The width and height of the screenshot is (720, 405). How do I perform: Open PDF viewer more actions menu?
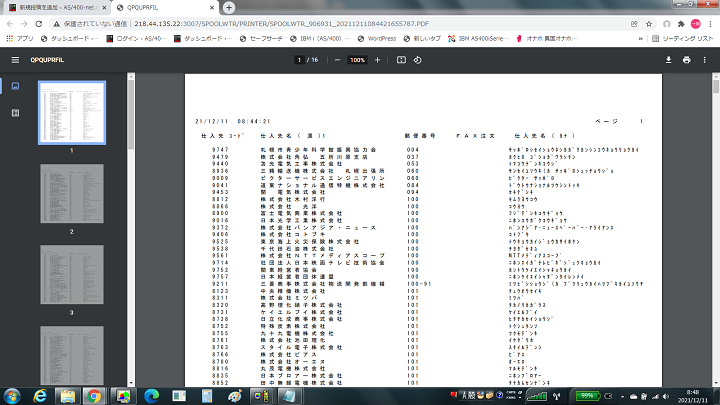pyautogui.click(x=706, y=60)
